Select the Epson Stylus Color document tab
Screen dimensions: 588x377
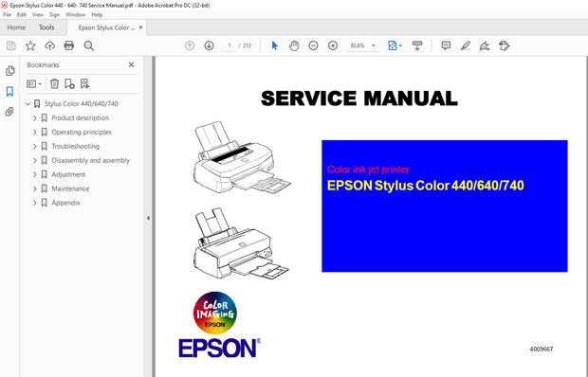click(x=106, y=27)
